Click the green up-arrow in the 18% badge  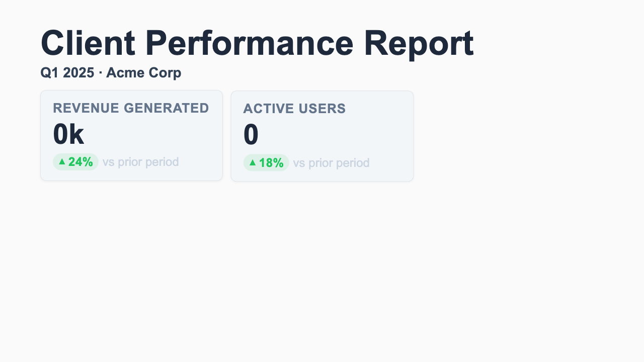coord(252,163)
